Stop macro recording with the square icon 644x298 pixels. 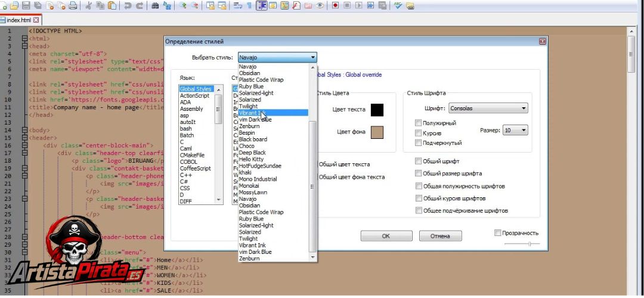pyautogui.click(x=348, y=6)
